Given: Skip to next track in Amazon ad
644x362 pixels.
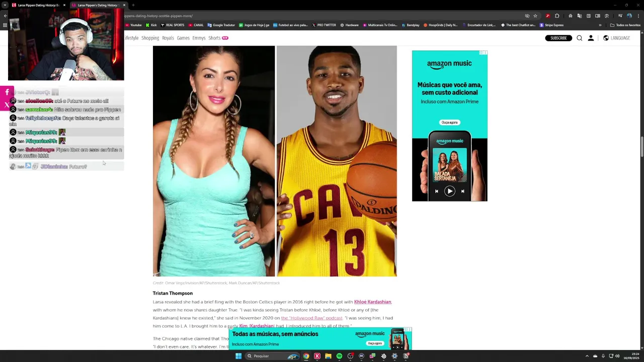Looking at the screenshot, I should point(463,191).
